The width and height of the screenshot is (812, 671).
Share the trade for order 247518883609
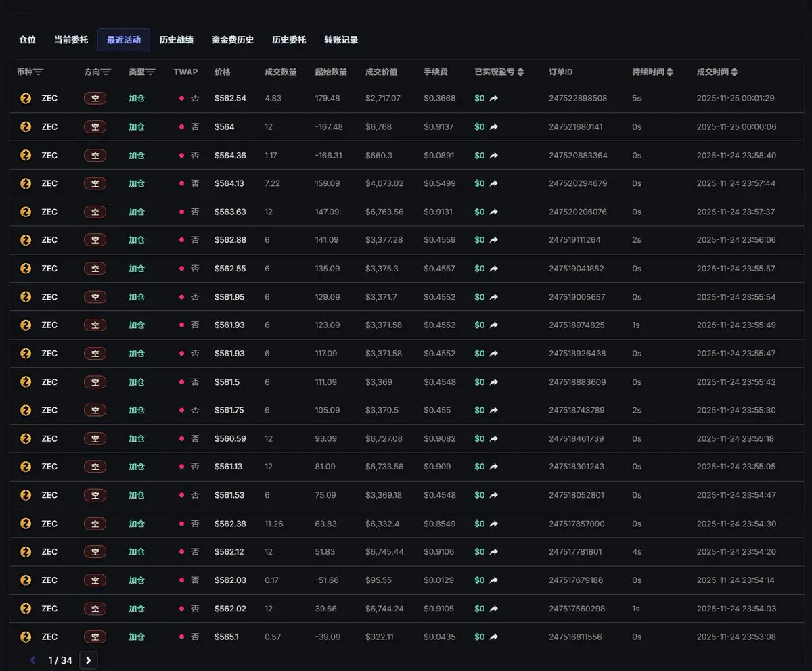click(494, 382)
